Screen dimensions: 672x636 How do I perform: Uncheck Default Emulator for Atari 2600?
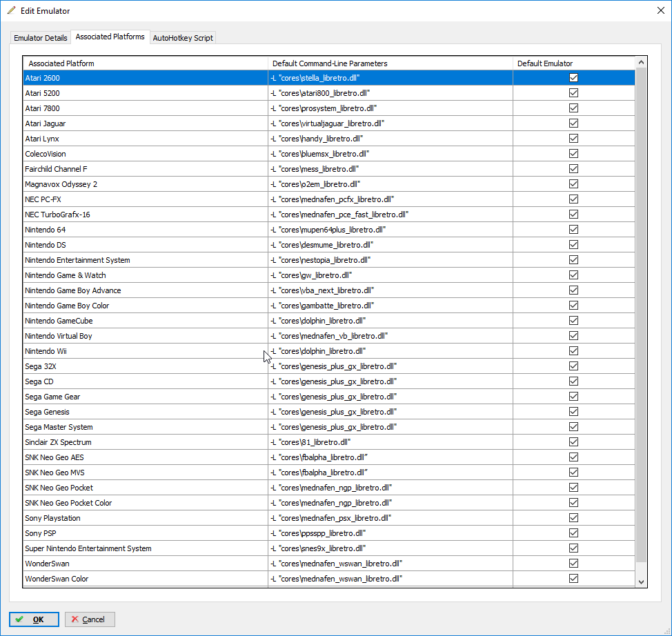click(573, 78)
